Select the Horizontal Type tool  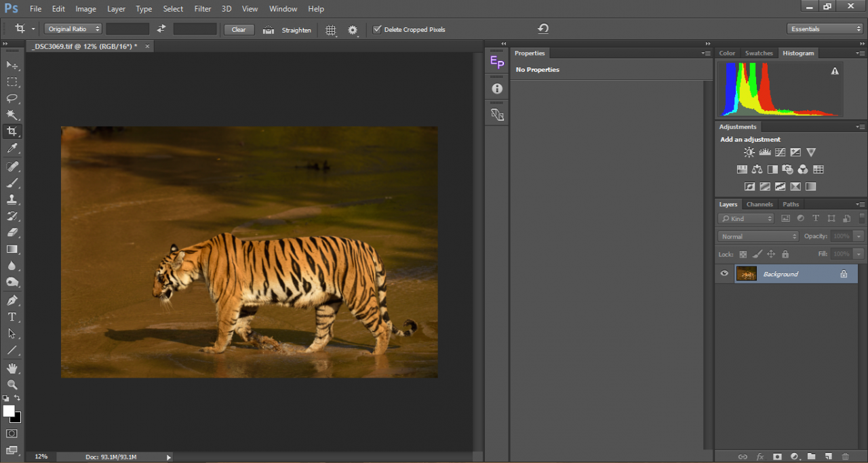[x=12, y=317]
